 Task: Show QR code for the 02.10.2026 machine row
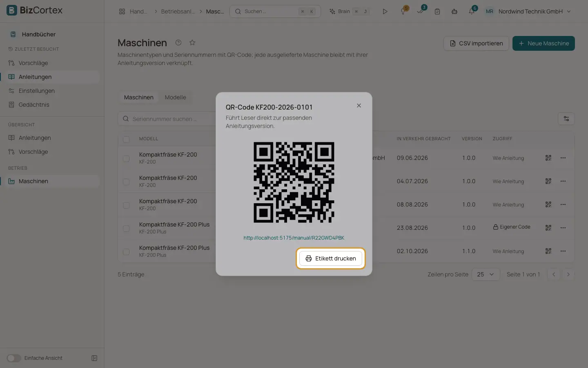tap(548, 251)
